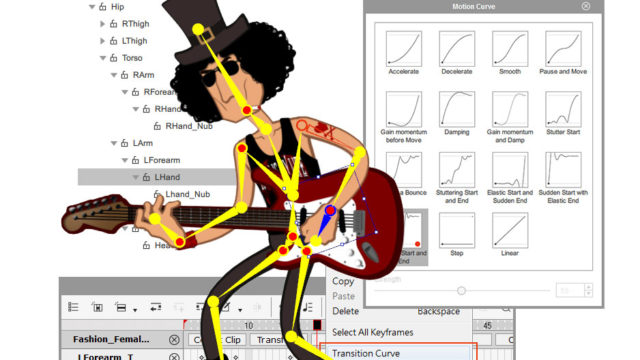The height and width of the screenshot is (360, 640).
Task: Toggle the lock on RHand_Nub bone
Action: coord(158,126)
